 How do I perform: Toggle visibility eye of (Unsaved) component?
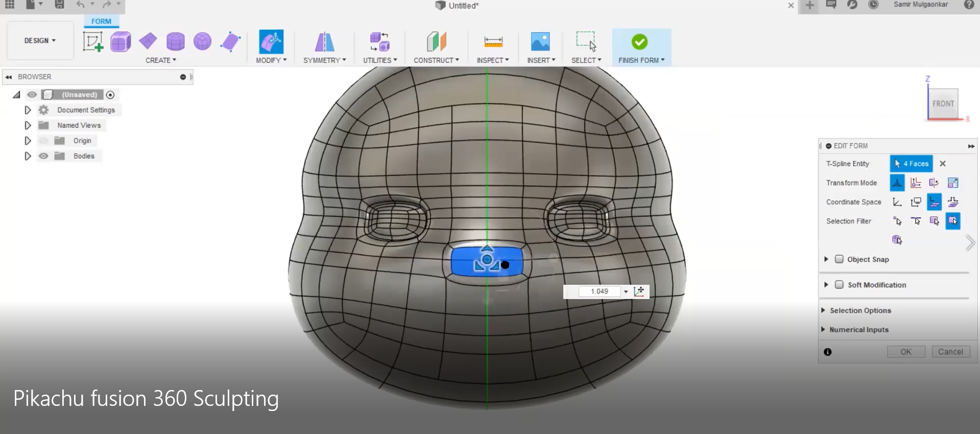[32, 95]
